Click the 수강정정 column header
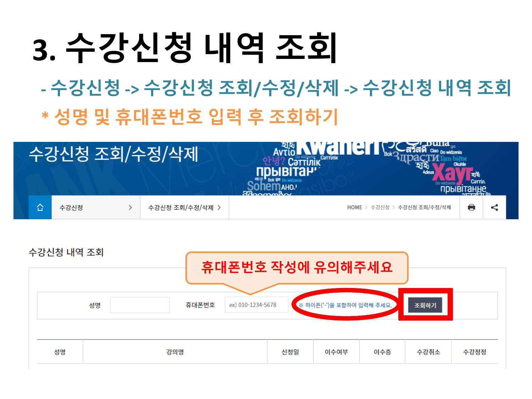The image size is (532, 399). (x=475, y=352)
